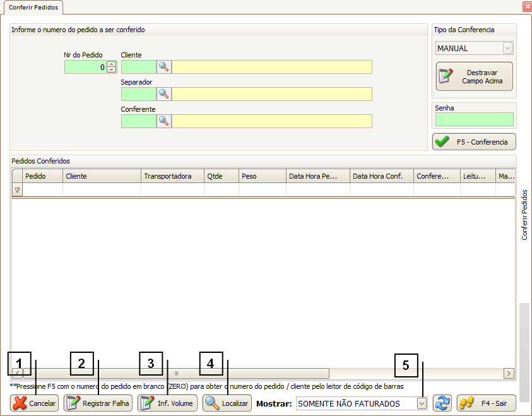532x416 pixels.
Task: Sort by the Transportadora column header
Action: tap(172, 176)
